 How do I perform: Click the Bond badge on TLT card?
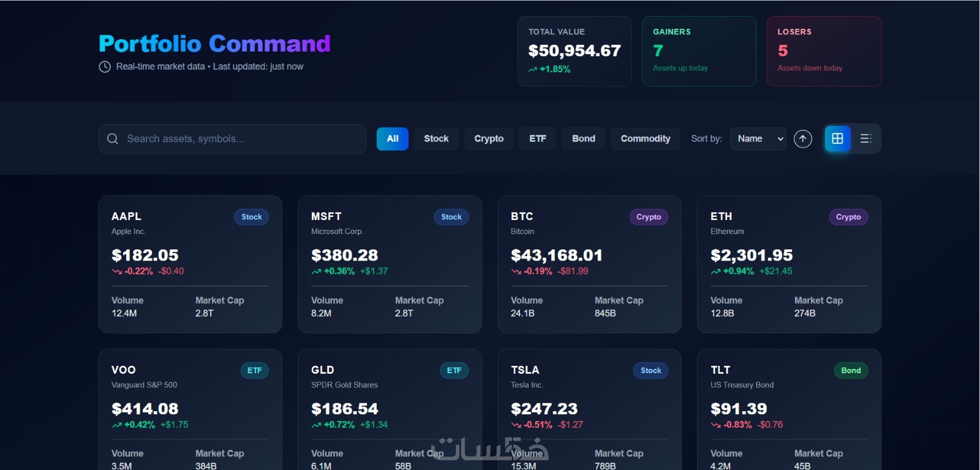point(851,371)
